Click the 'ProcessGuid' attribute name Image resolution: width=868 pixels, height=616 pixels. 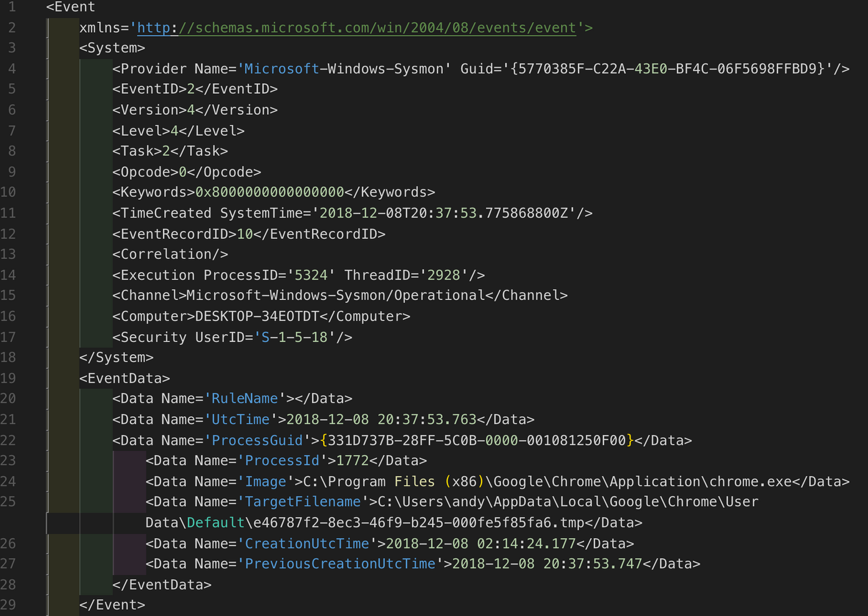pyautogui.click(x=257, y=440)
